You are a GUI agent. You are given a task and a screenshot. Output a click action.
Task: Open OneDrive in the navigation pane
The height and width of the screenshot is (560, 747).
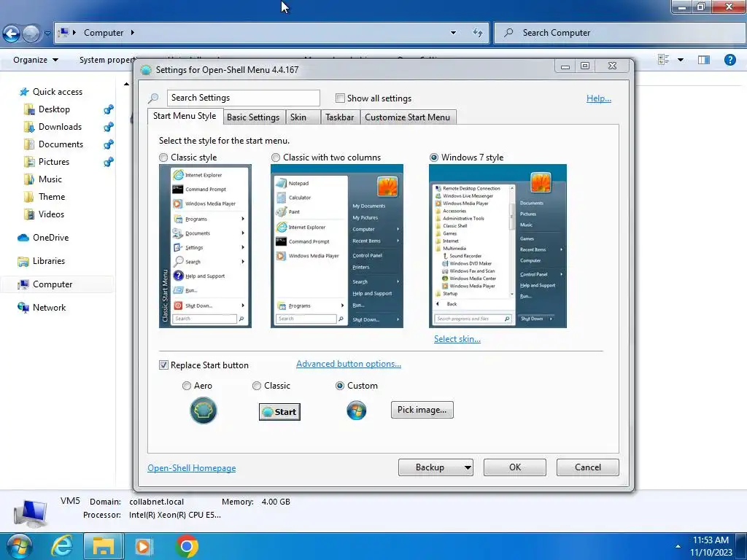(43, 238)
